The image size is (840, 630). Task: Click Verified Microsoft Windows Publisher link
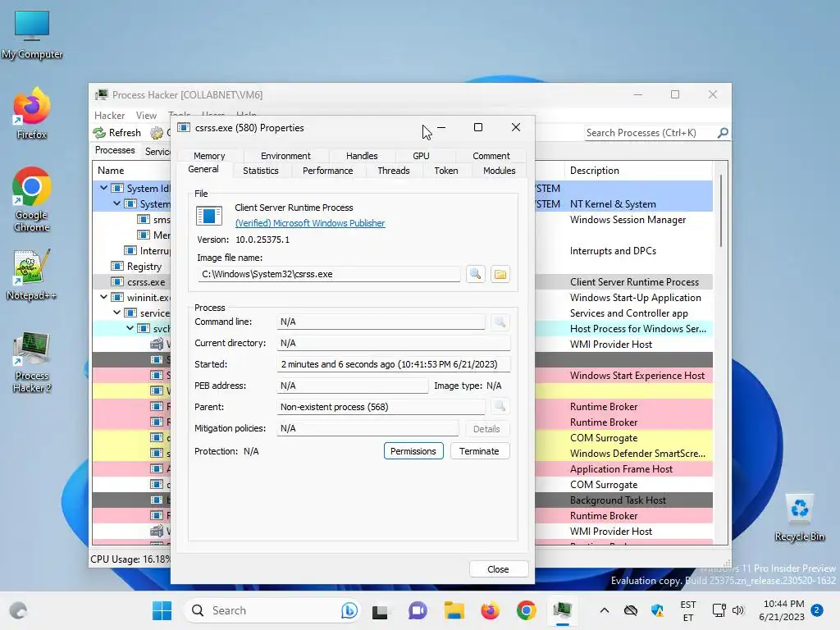coord(310,223)
